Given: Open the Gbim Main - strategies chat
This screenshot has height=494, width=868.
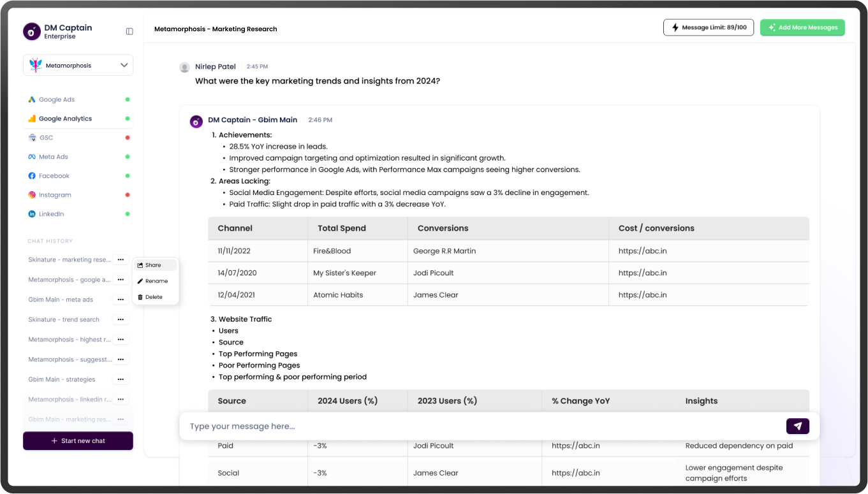Looking at the screenshot, I should click(x=62, y=379).
